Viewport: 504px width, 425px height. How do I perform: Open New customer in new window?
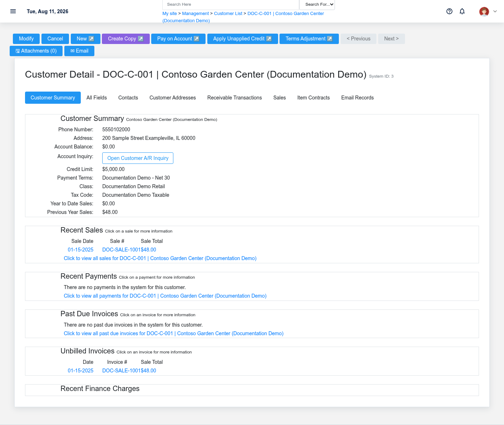pos(85,39)
